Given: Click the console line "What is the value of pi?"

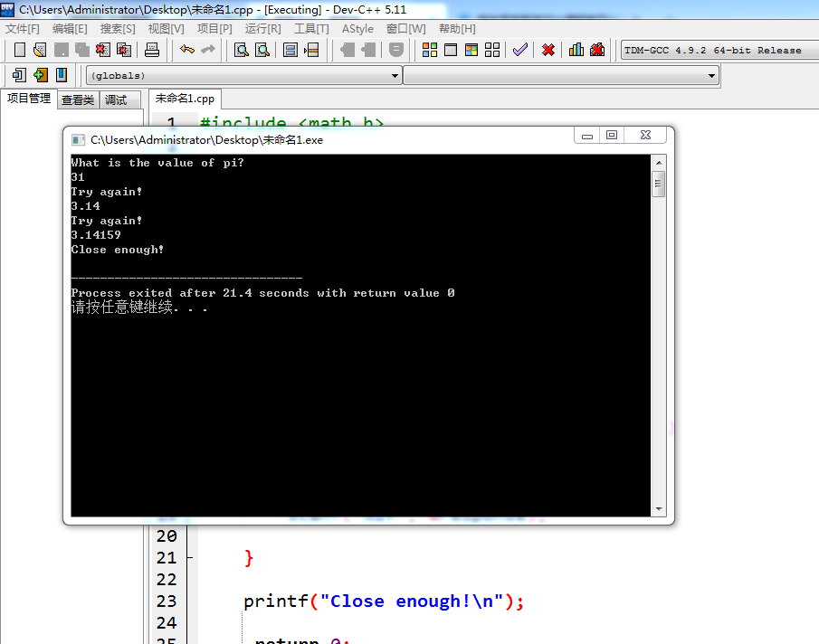Looking at the screenshot, I should tap(157, 163).
